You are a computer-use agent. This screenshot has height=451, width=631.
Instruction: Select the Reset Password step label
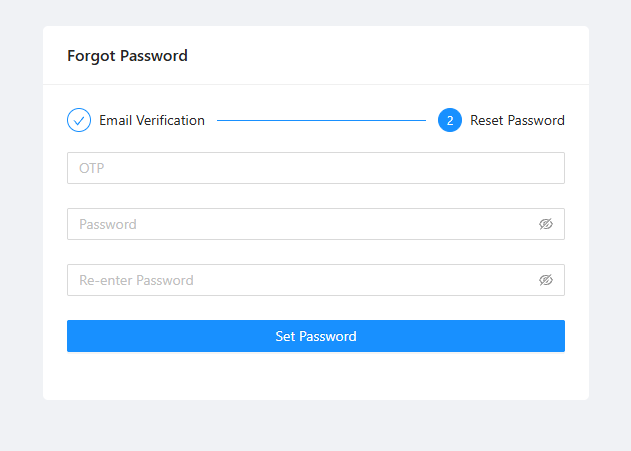point(518,120)
